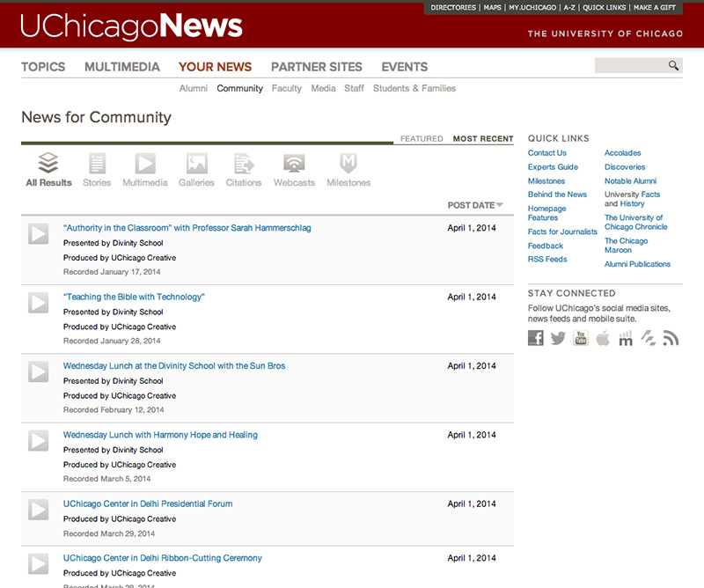Select the Staff audience submenu
The height and width of the screenshot is (588, 704).
[x=354, y=89]
